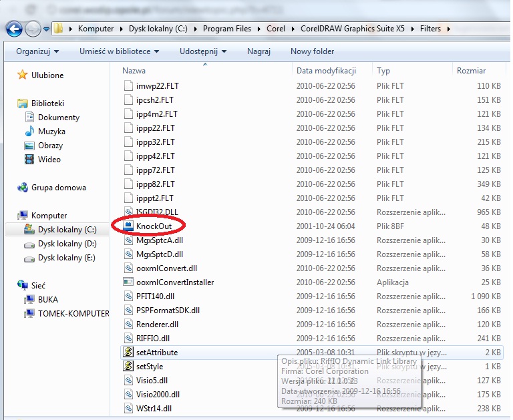Click the Back navigation arrow button
Screen dimensions: 513x420
click(15, 29)
